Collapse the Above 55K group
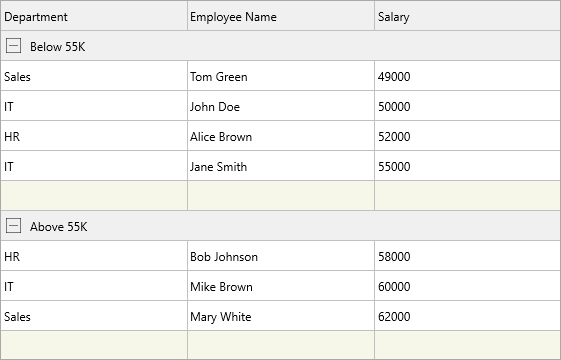Screen dimensions: 561x360 [x=14, y=226]
